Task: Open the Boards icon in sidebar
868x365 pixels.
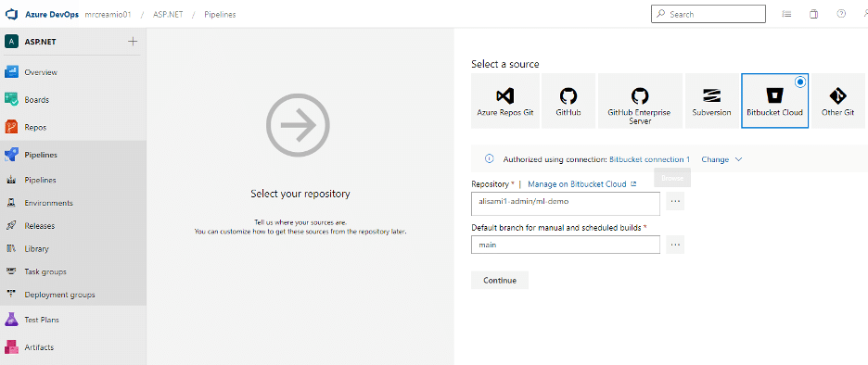Action: [x=12, y=99]
